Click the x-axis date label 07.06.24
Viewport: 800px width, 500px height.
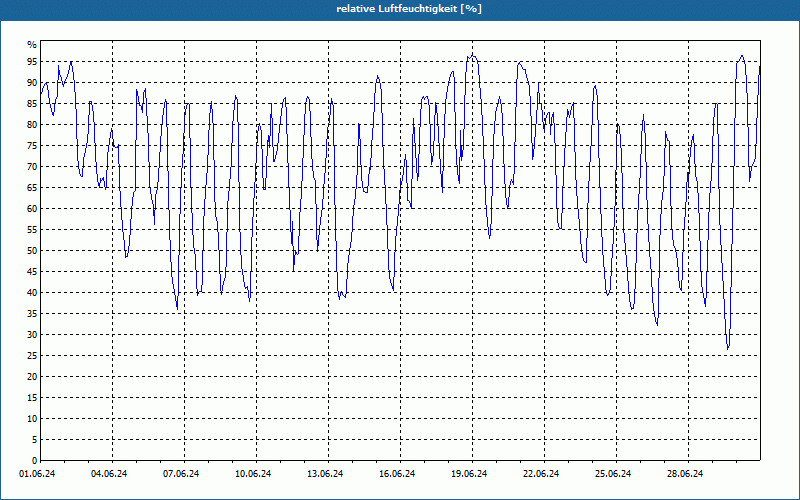tap(181, 474)
